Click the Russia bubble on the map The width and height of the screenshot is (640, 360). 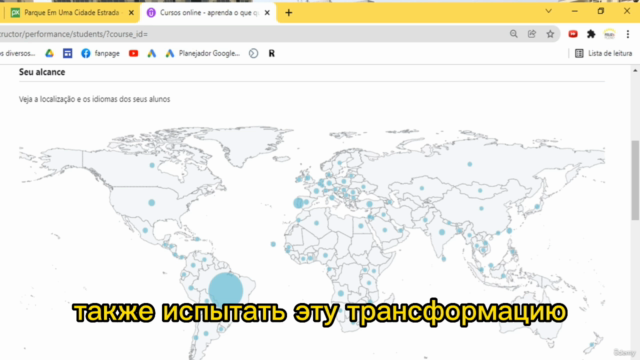[470, 164]
